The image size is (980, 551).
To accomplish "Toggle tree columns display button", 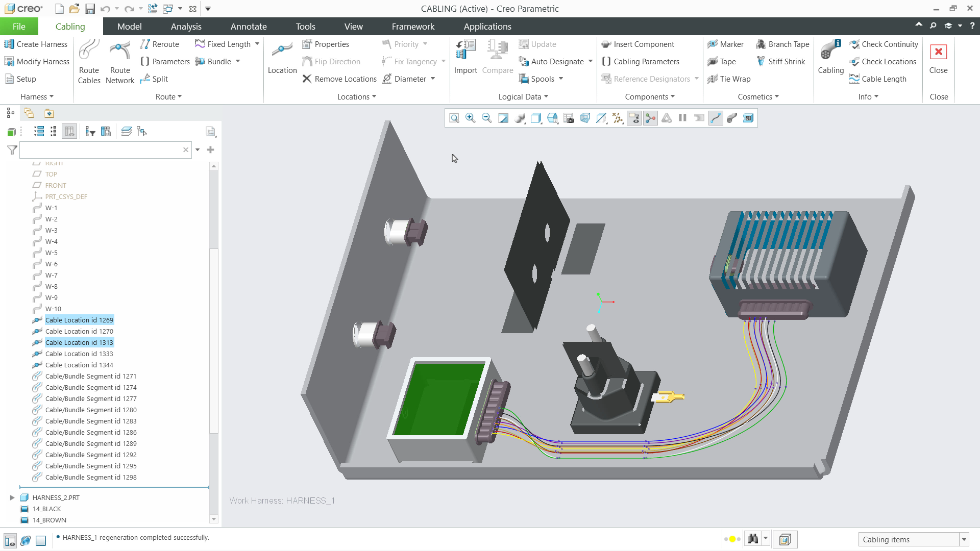I will [69, 132].
